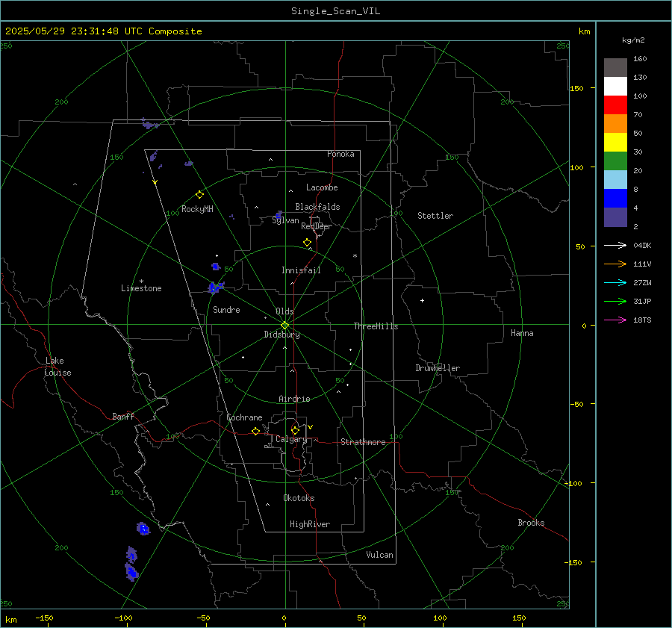672x628 pixels.
Task: Click the Ponoka label
Action: point(340,154)
